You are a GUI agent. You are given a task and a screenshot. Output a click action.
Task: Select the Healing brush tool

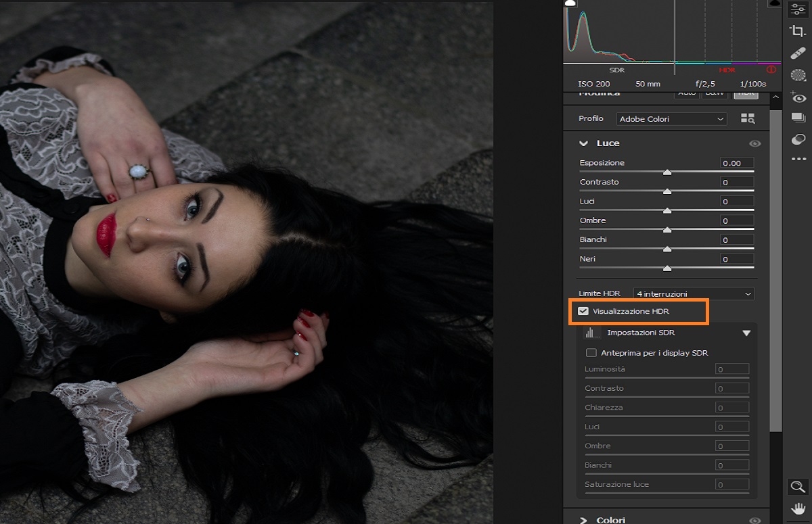tap(798, 53)
